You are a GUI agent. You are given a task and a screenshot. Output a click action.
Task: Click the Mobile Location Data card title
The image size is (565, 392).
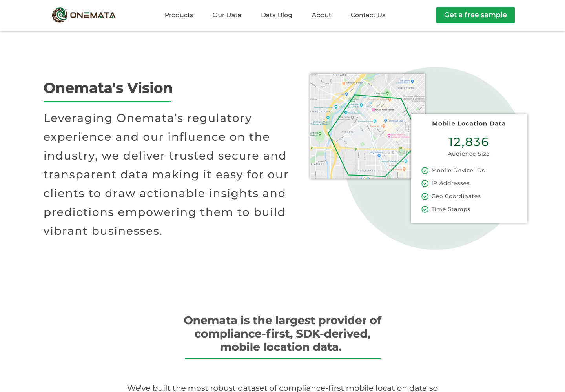469,123
